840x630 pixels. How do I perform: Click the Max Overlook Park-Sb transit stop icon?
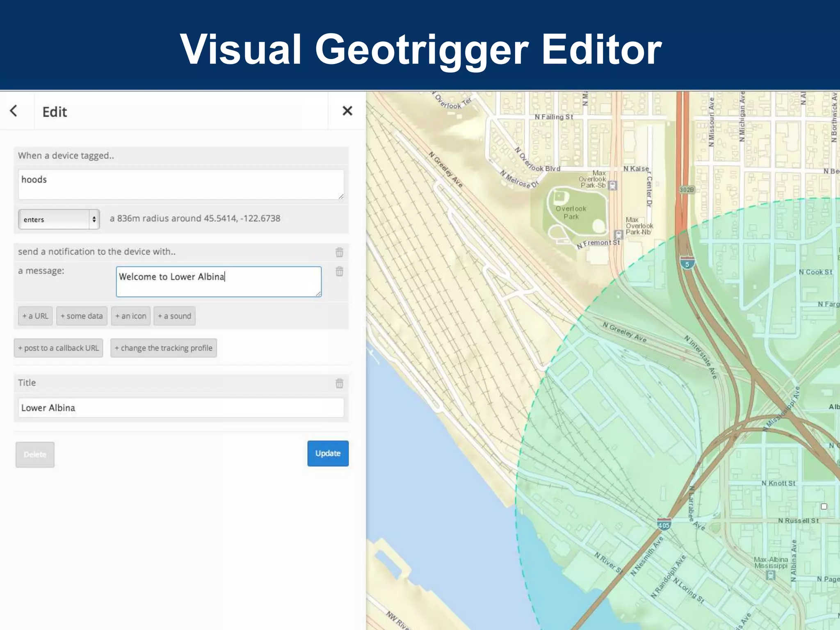tap(612, 185)
